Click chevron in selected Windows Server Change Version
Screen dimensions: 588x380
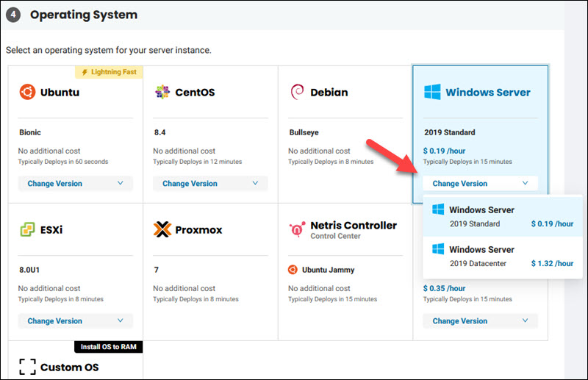[x=526, y=183]
